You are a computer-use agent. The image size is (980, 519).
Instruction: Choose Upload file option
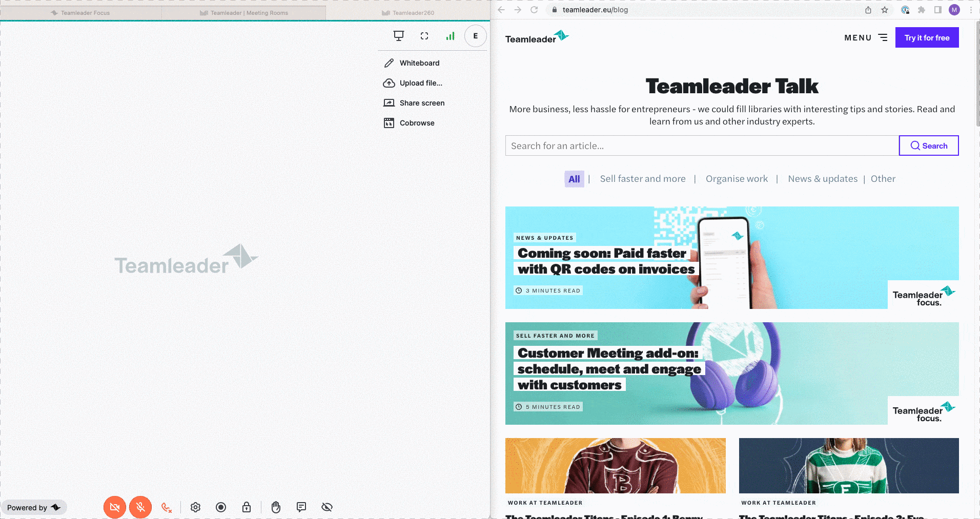click(413, 83)
